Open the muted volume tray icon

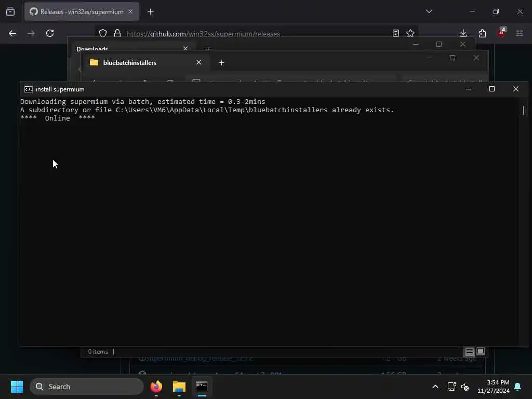(x=465, y=387)
